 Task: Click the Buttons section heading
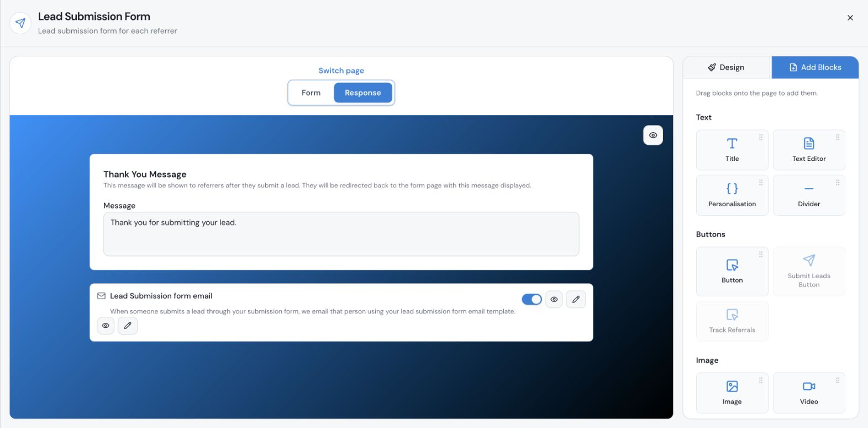click(711, 234)
